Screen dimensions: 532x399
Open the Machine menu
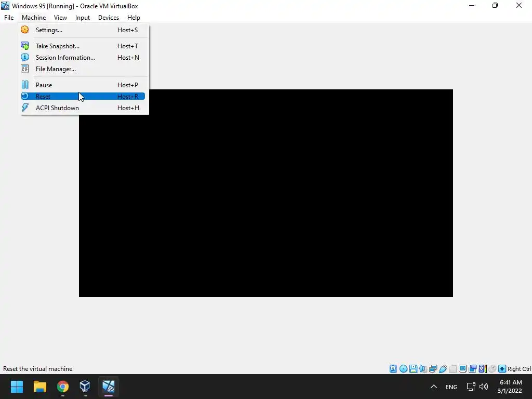click(x=34, y=18)
